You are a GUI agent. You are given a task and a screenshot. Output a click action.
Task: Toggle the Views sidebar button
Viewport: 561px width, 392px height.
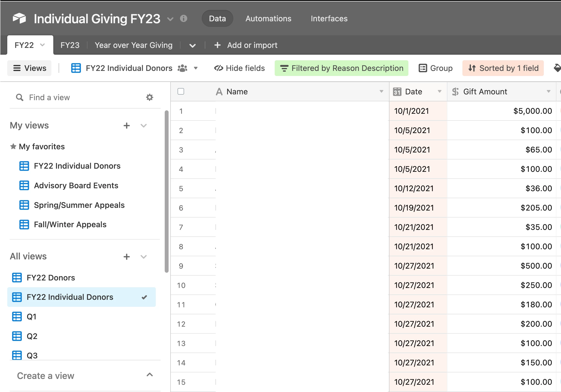coord(29,68)
